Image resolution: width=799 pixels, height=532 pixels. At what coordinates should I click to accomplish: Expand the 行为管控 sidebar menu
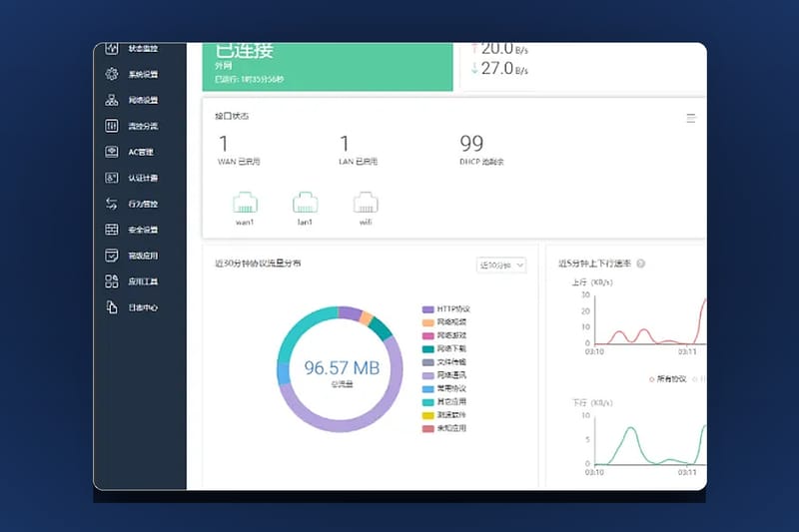pyautogui.click(x=132, y=204)
